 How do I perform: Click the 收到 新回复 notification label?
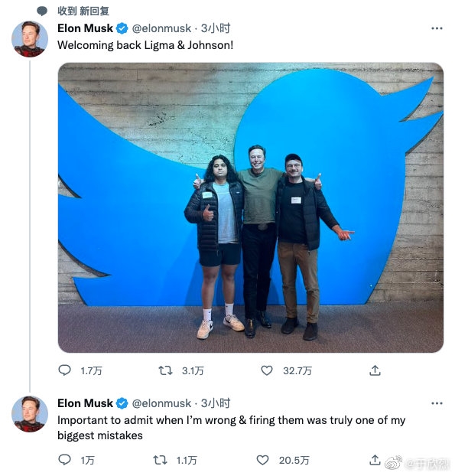pyautogui.click(x=83, y=11)
